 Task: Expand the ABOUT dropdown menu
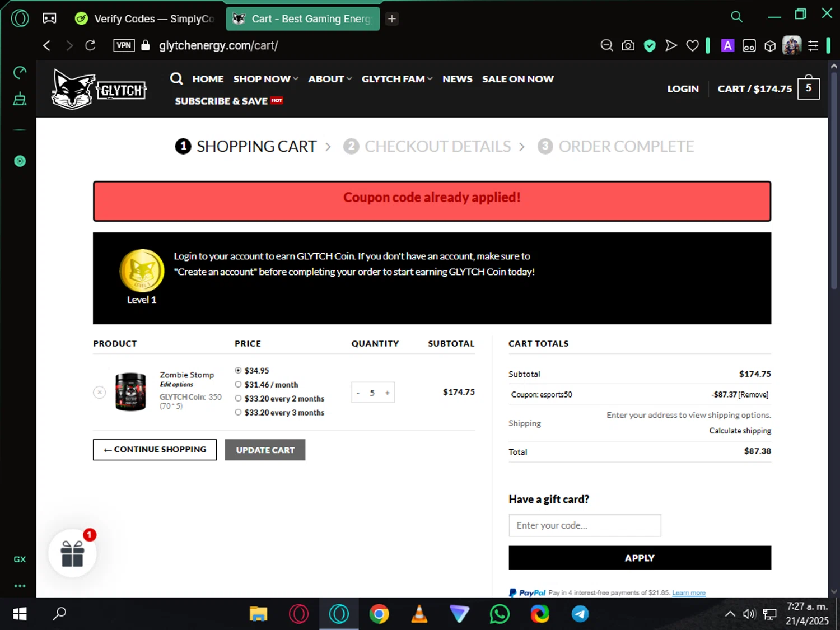[x=330, y=79]
